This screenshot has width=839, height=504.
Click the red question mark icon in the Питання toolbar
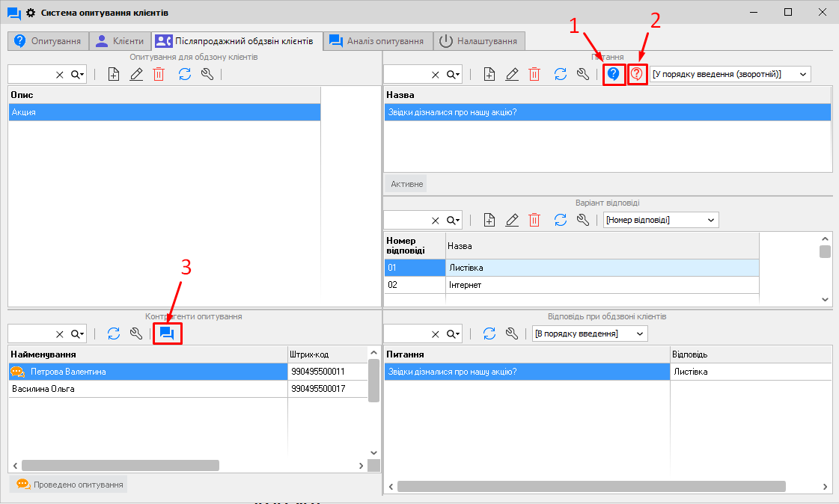coord(637,74)
